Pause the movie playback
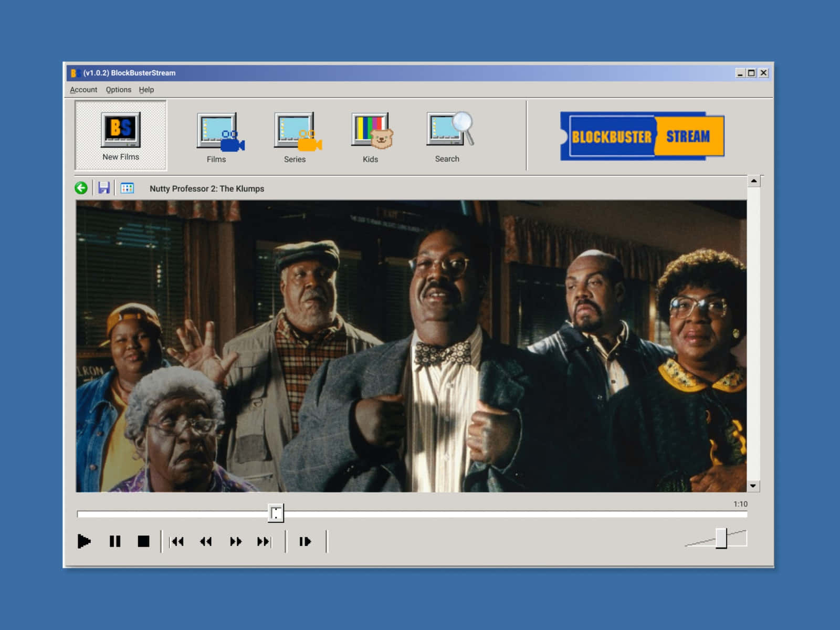The height and width of the screenshot is (630, 840). point(114,541)
